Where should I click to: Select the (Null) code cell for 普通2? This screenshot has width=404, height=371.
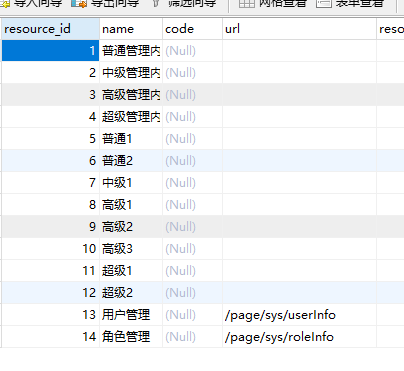tap(193, 161)
